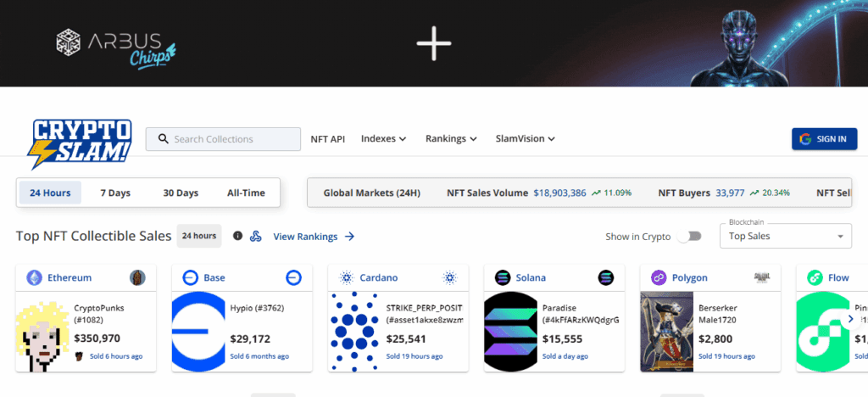
Task: Expand the Indexes menu
Action: click(x=384, y=139)
